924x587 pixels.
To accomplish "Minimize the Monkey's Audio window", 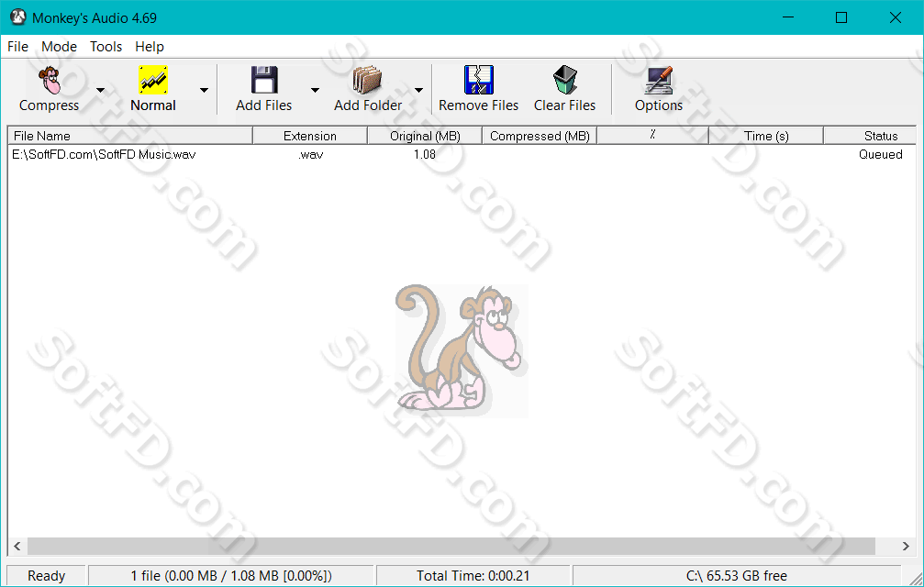I will point(788,17).
